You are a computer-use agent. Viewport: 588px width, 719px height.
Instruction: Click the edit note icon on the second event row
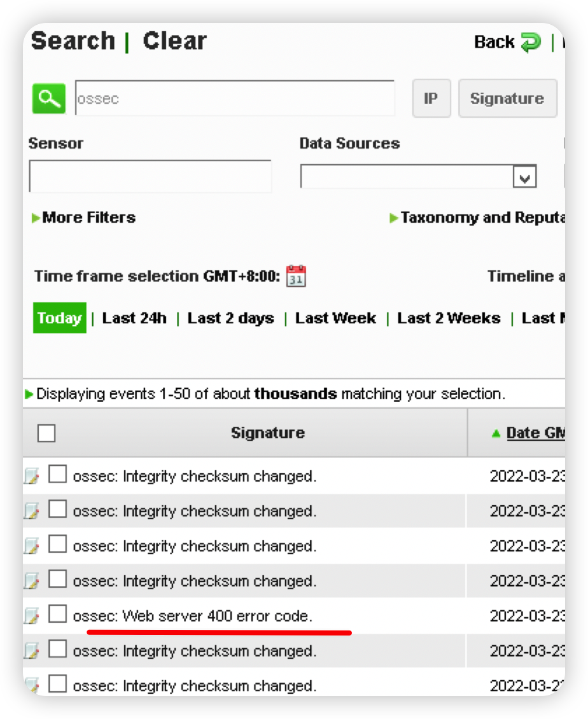tap(32, 510)
